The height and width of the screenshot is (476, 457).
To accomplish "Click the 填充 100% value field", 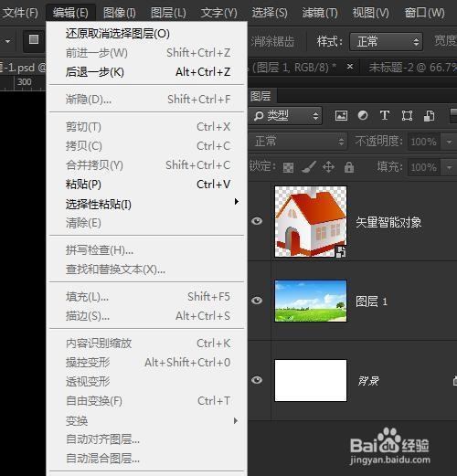I will (x=423, y=167).
